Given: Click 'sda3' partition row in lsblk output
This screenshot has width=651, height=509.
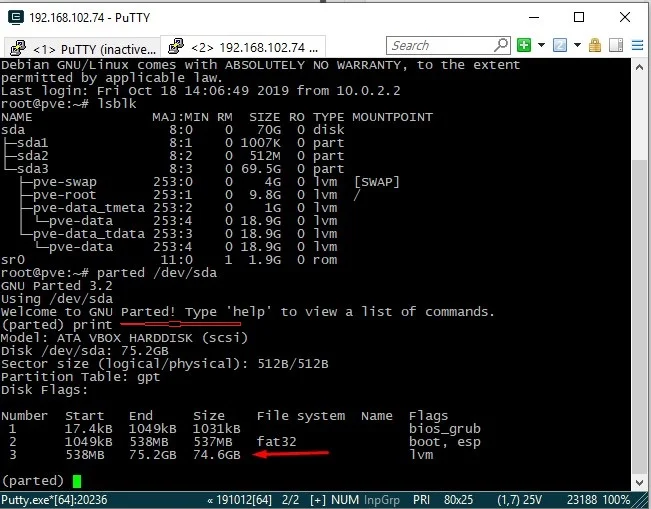Looking at the screenshot, I should tap(173, 169).
